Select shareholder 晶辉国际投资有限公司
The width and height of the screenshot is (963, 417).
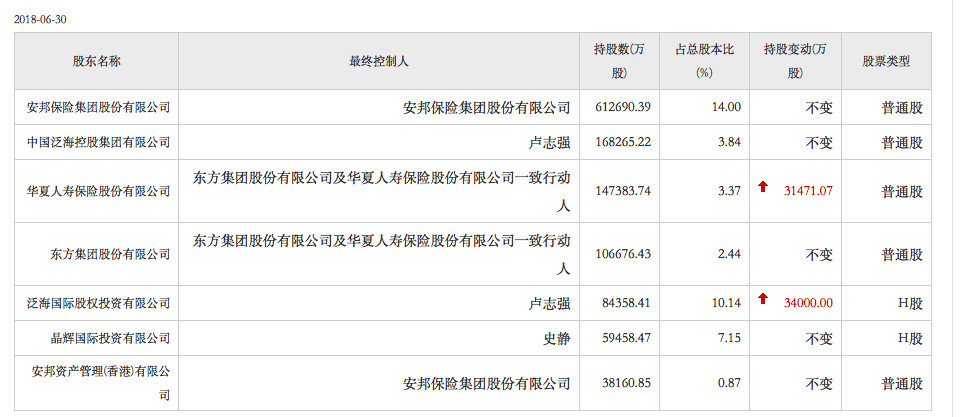click(111, 338)
